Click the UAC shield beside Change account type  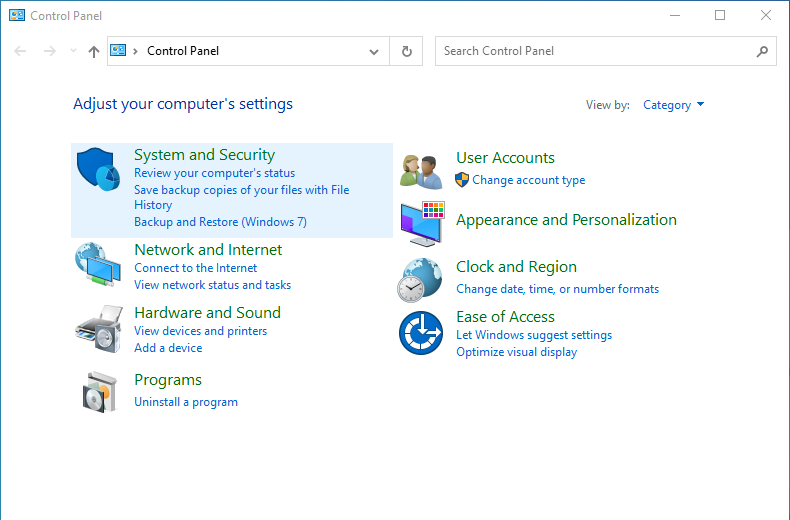462,180
